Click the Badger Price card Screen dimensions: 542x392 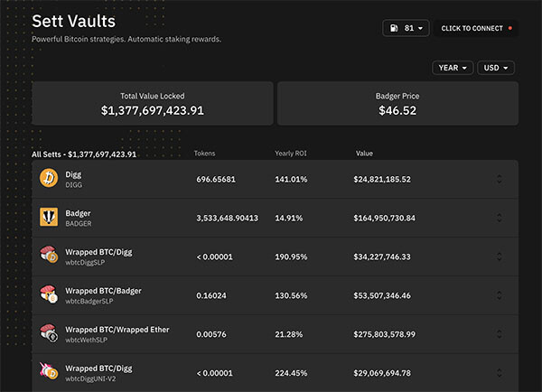coord(397,103)
